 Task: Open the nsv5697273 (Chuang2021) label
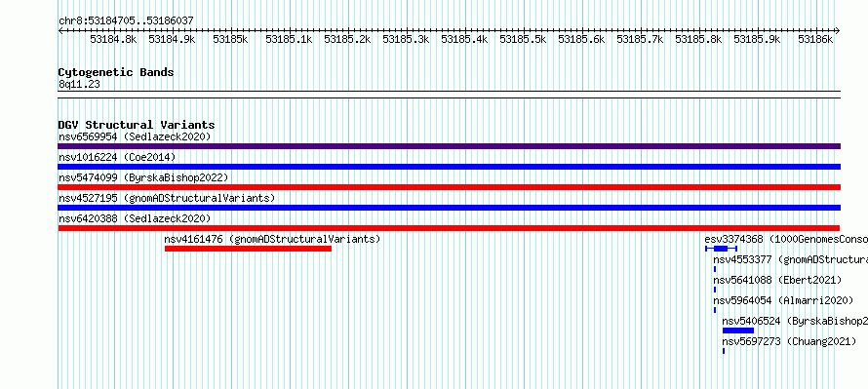789,341
